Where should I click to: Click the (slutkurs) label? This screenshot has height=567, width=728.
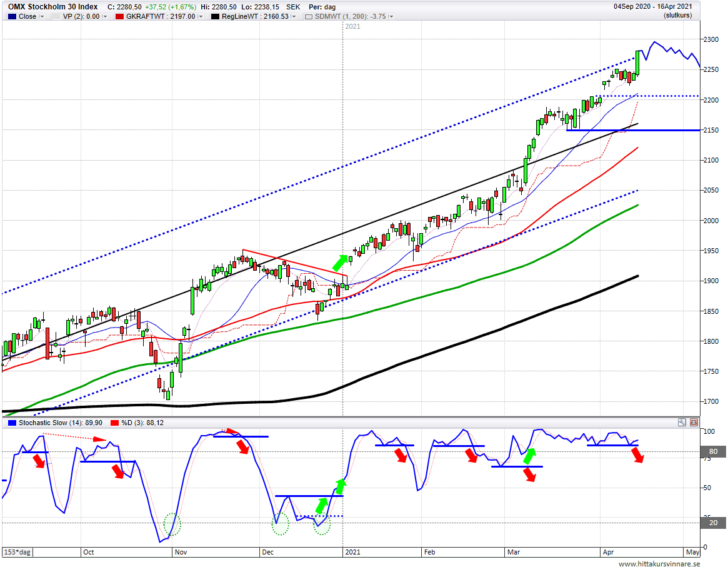point(678,16)
